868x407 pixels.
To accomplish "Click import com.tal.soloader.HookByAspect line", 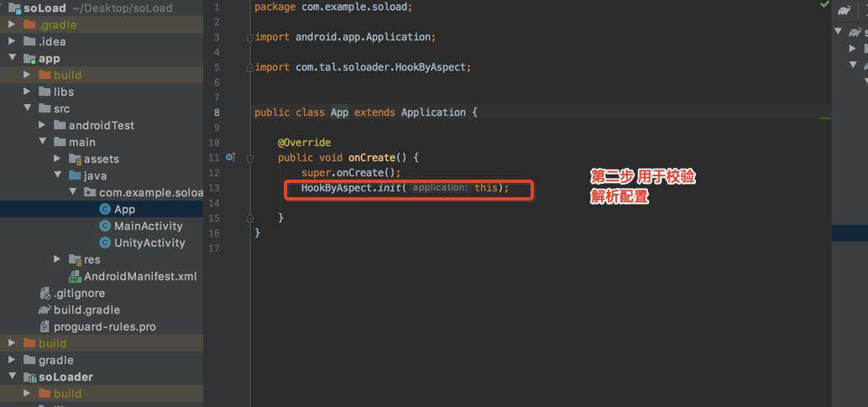I will click(x=363, y=68).
